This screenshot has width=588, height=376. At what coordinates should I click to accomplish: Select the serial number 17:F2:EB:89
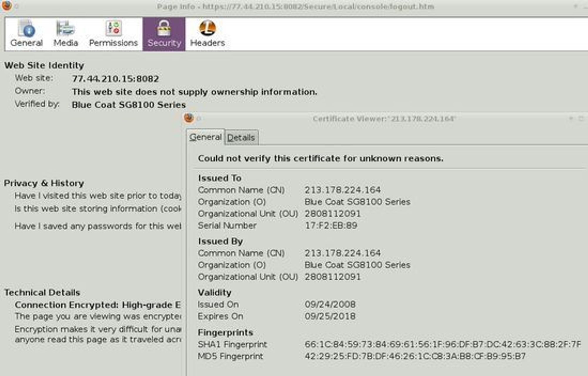[x=331, y=226]
